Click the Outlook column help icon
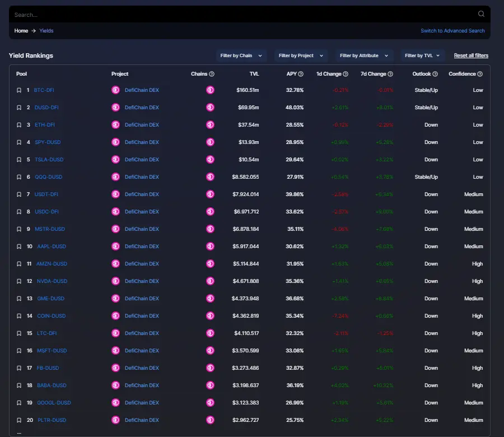Image resolution: width=504 pixels, height=437 pixels. [435, 74]
